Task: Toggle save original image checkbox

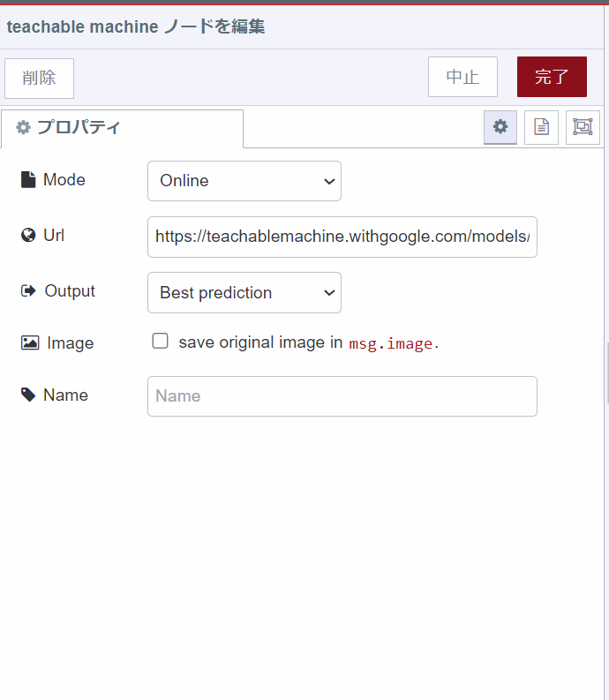Action: point(160,341)
